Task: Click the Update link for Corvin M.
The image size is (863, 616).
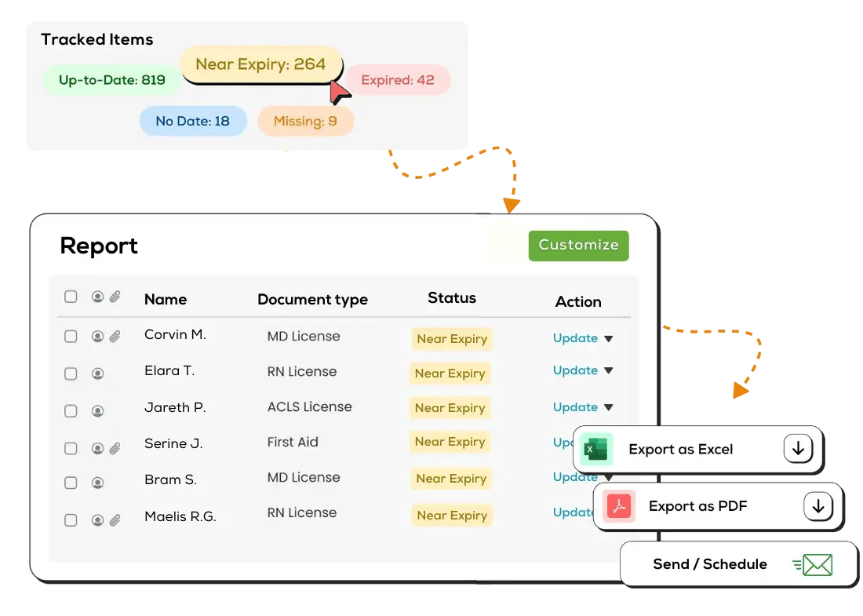Action: pos(575,338)
